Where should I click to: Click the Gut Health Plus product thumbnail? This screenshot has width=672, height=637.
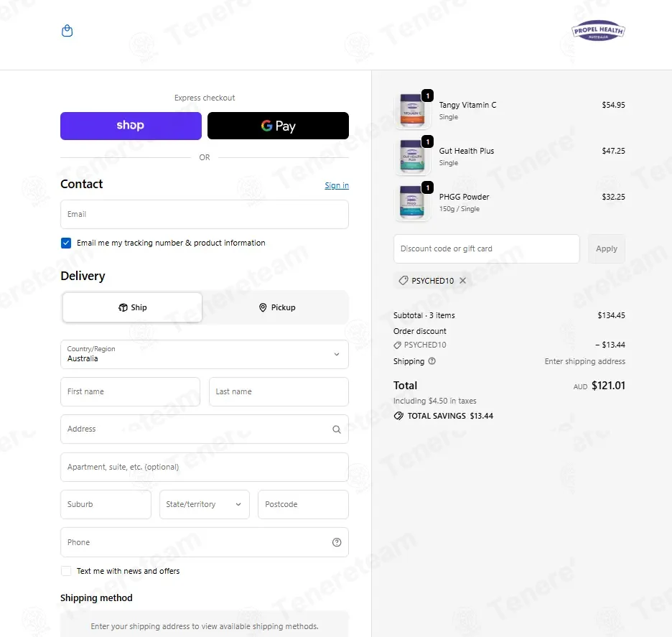pos(412,156)
